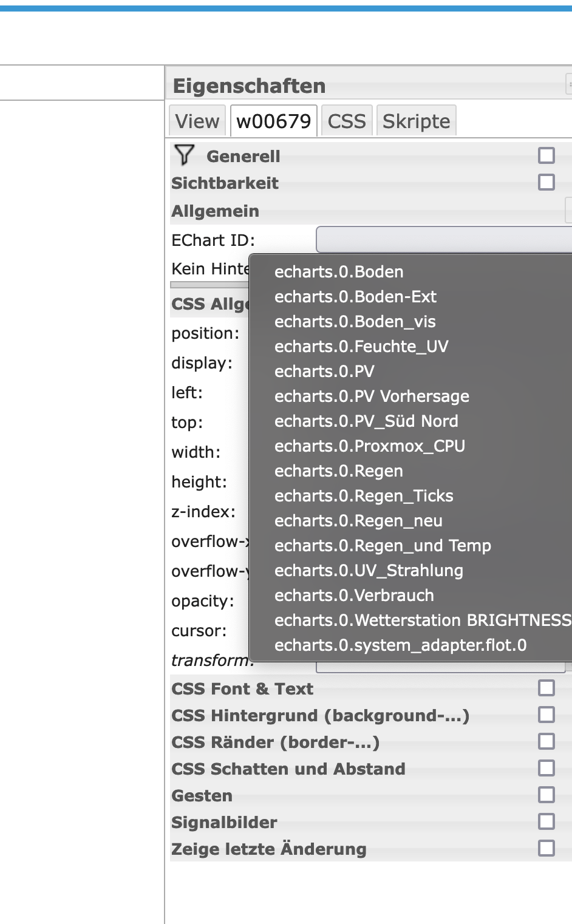This screenshot has height=924, width=572.
Task: Select the w00679 widget tab
Action: (274, 121)
